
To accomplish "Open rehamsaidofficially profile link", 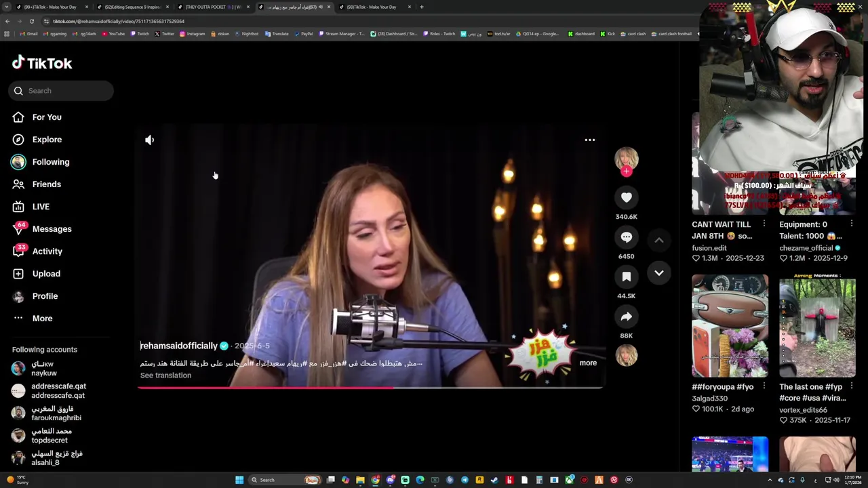I will point(178,346).
